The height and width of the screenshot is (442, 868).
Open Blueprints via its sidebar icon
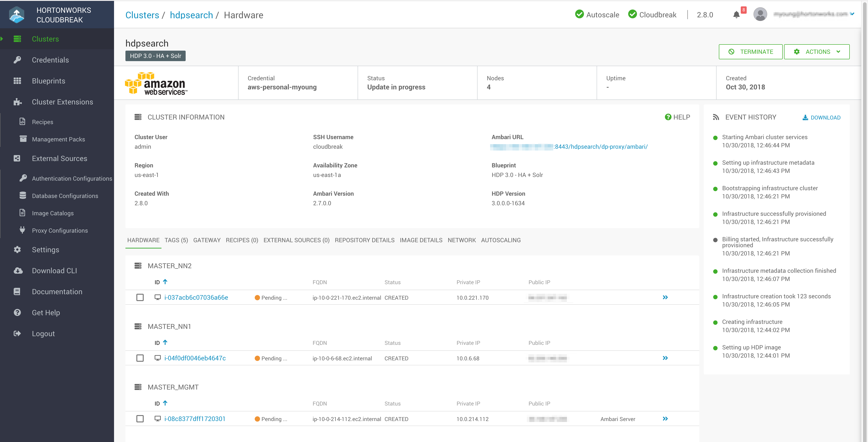[x=17, y=81]
